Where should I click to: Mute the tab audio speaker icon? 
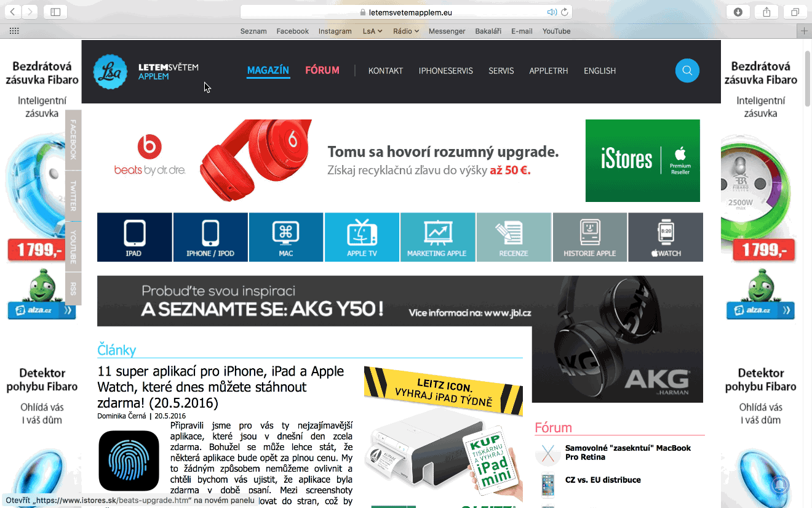(551, 12)
